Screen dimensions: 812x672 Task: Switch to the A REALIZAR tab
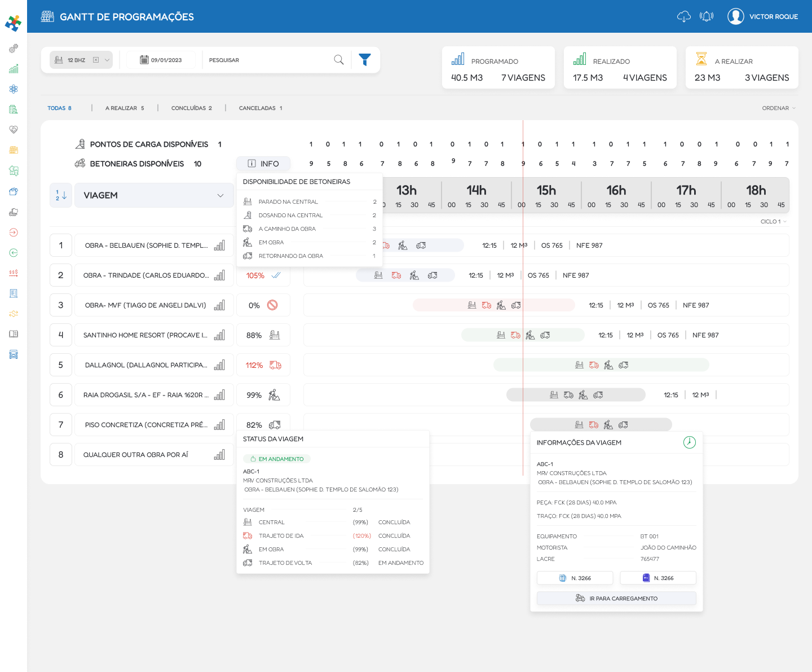coord(125,108)
